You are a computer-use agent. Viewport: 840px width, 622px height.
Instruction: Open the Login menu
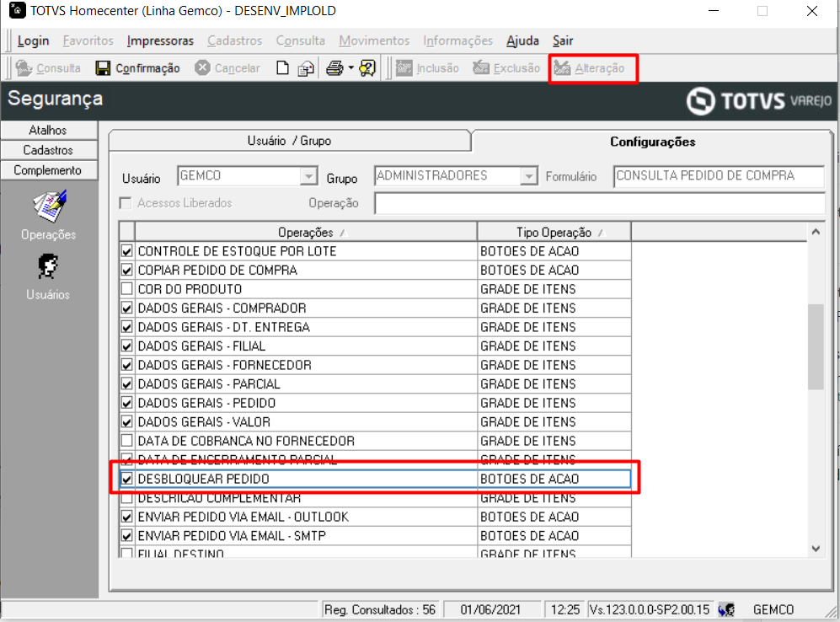click(x=33, y=40)
